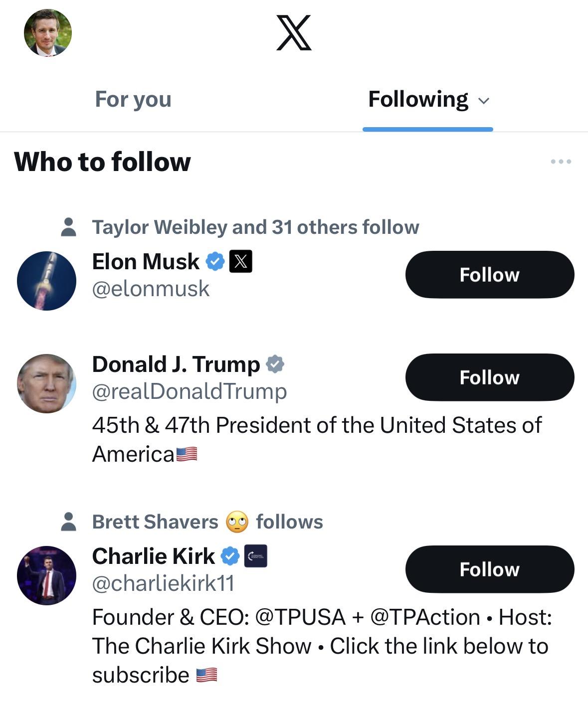Expand the Following dropdown chevron
588x707 pixels.
point(484,101)
